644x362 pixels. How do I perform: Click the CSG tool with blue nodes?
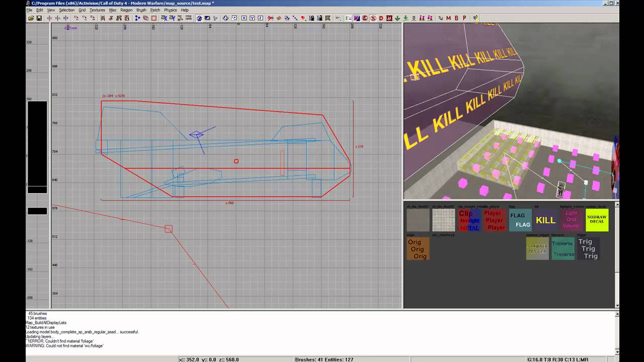click(137, 18)
